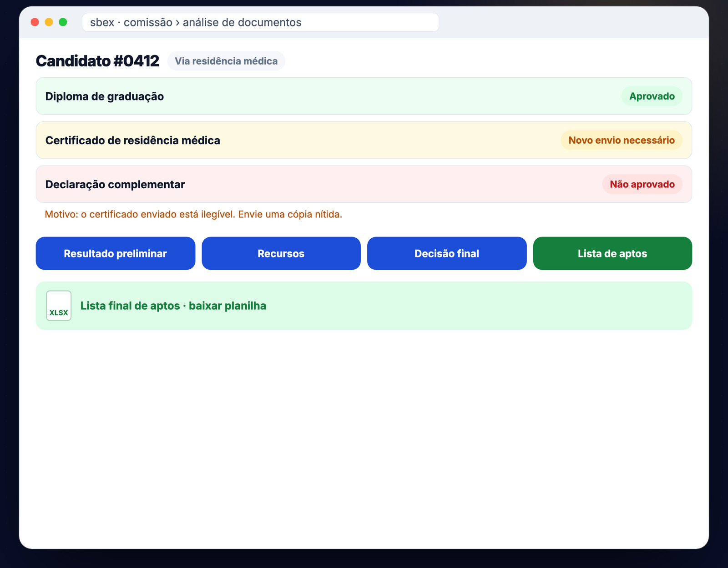The height and width of the screenshot is (568, 728).
Task: Close the window with red button
Action: tap(35, 22)
